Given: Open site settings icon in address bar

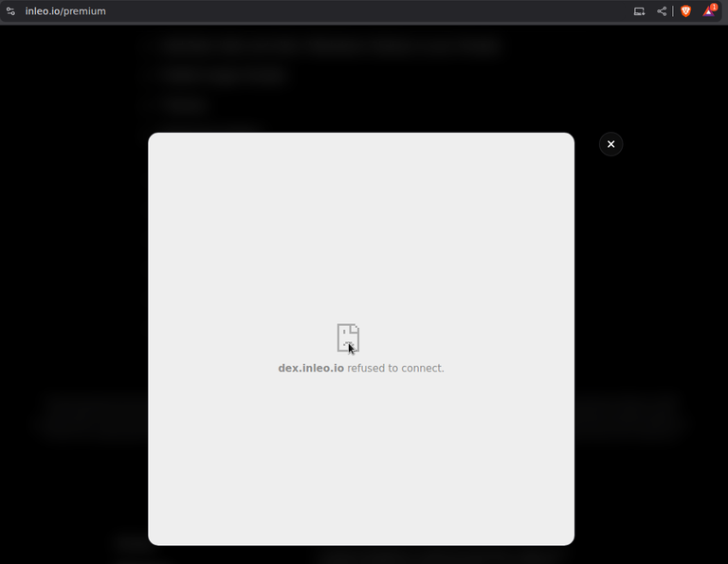Looking at the screenshot, I should (10, 11).
